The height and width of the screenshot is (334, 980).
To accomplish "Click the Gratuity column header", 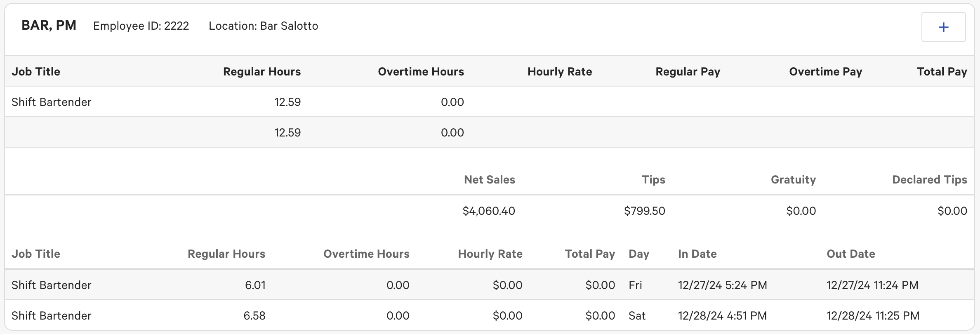I will tap(793, 180).
